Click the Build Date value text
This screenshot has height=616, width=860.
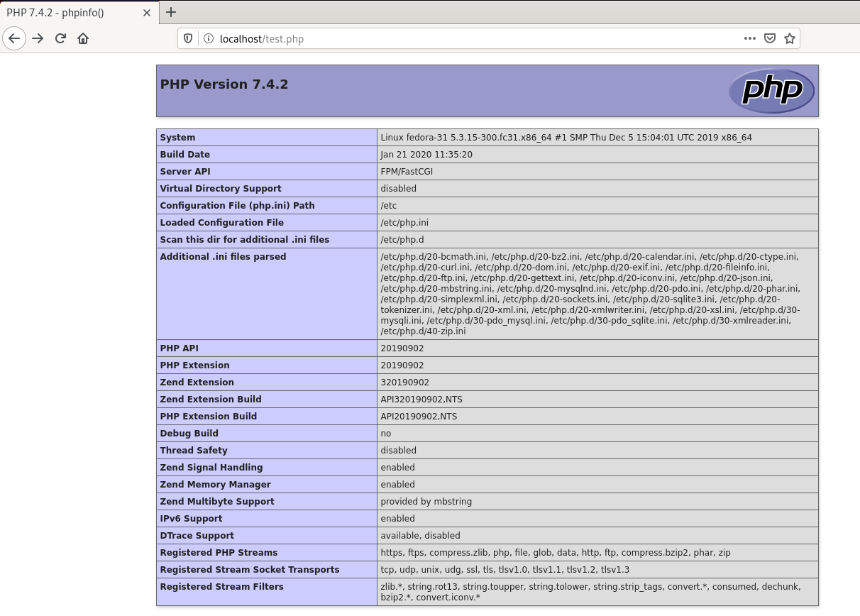426,154
